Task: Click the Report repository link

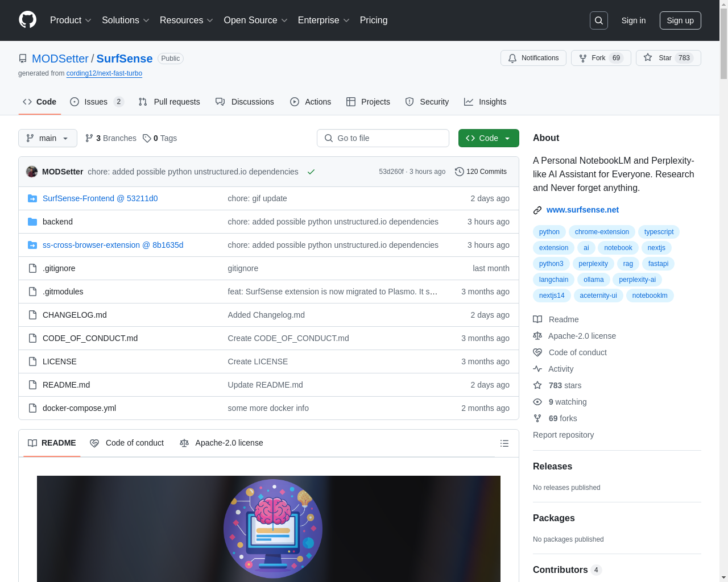Action: pyautogui.click(x=563, y=435)
